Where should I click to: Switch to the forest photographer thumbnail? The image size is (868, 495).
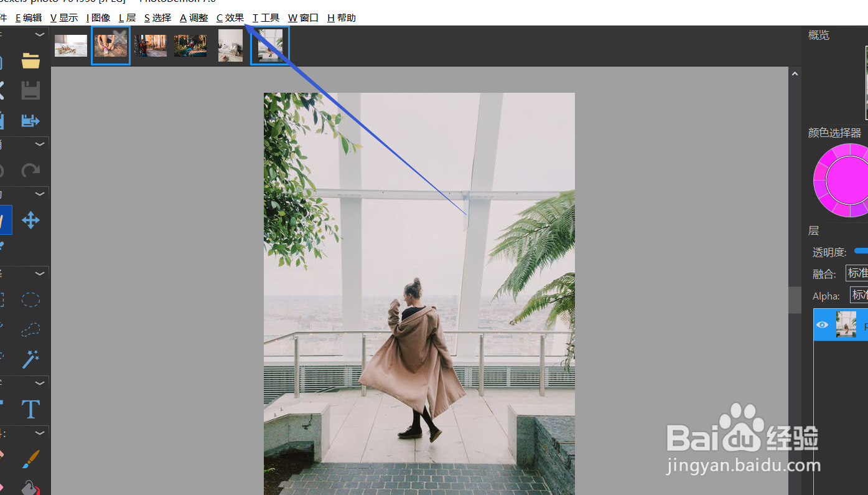[x=151, y=45]
